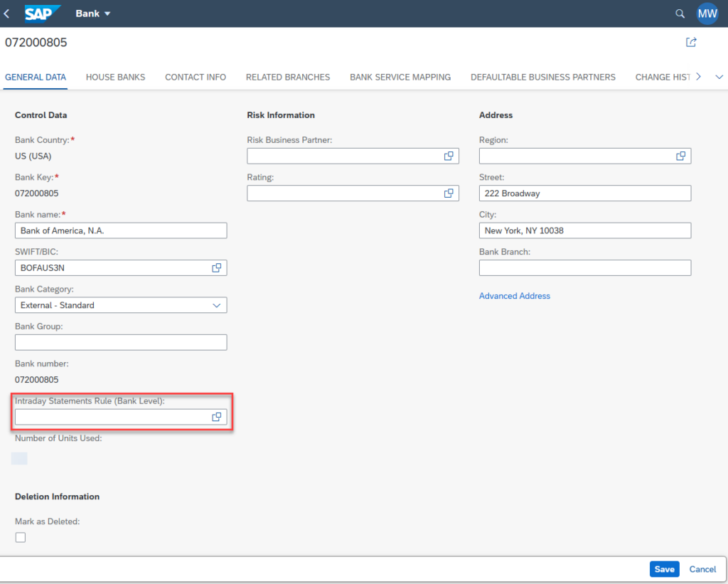
Task: Click the Address section heading
Action: pyautogui.click(x=496, y=115)
